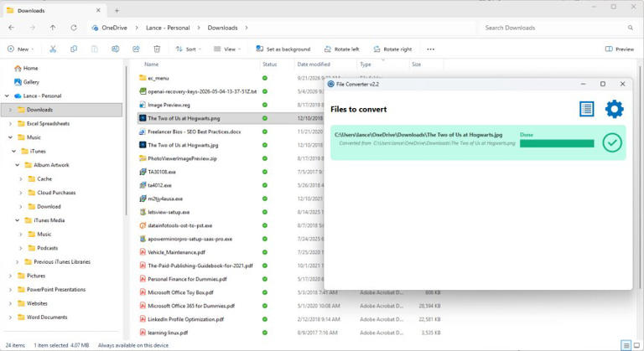Select the Downloads tab

[x=55, y=11]
